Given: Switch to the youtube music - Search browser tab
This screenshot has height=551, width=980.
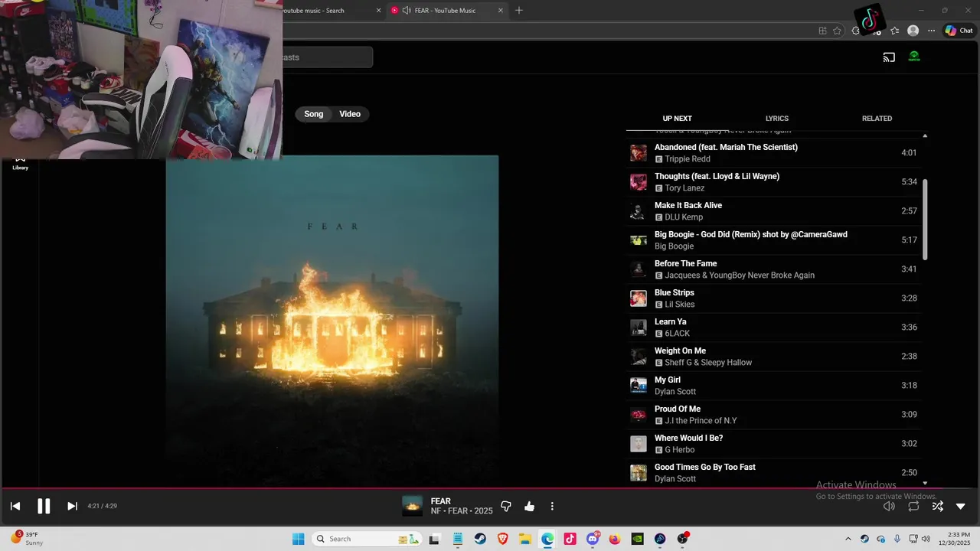Looking at the screenshot, I should [x=313, y=11].
